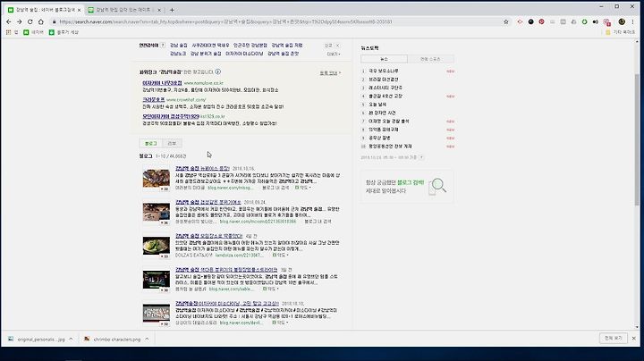Image resolution: width=644 pixels, height=361 pixels.
Task: Open news topic 1 about 보우소나루
Action: (383, 71)
